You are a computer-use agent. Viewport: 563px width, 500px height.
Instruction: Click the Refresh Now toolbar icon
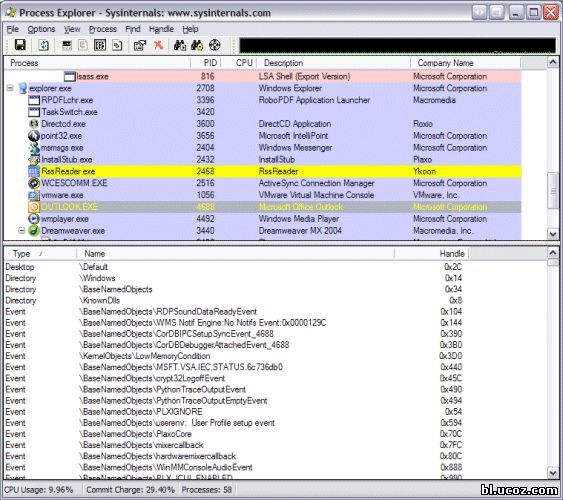coord(43,45)
